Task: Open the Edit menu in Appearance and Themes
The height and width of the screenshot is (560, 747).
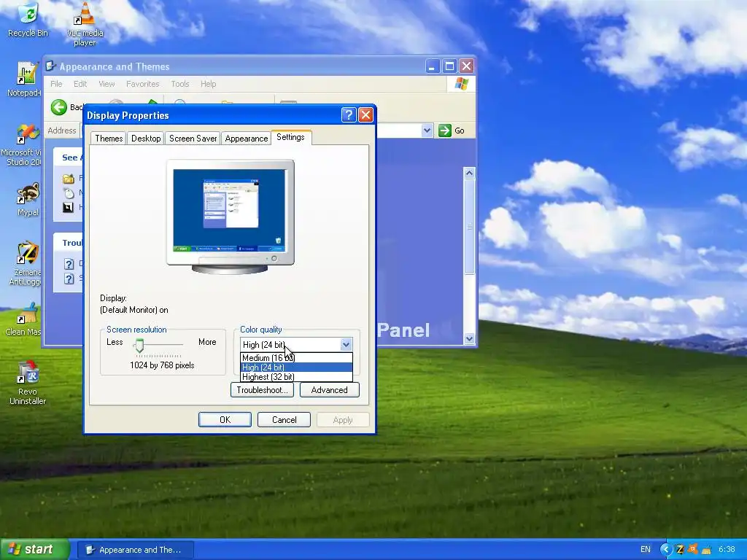Action: (80, 84)
